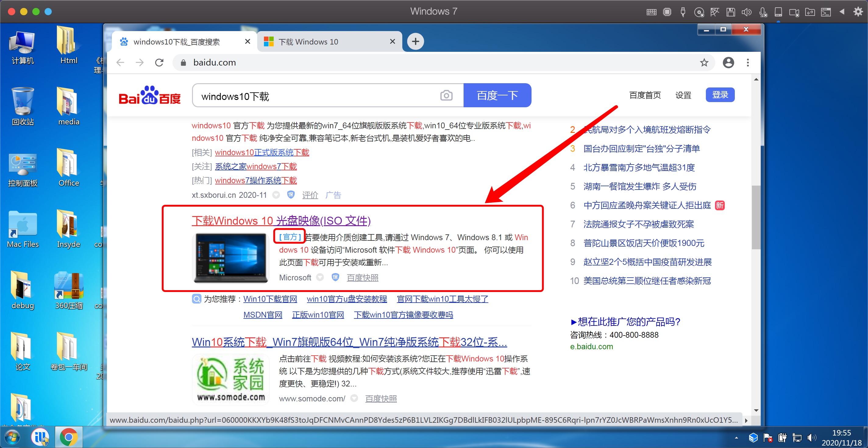Click the VM keyboard icon
Image resolution: width=868 pixels, height=448 pixels.
point(651,12)
